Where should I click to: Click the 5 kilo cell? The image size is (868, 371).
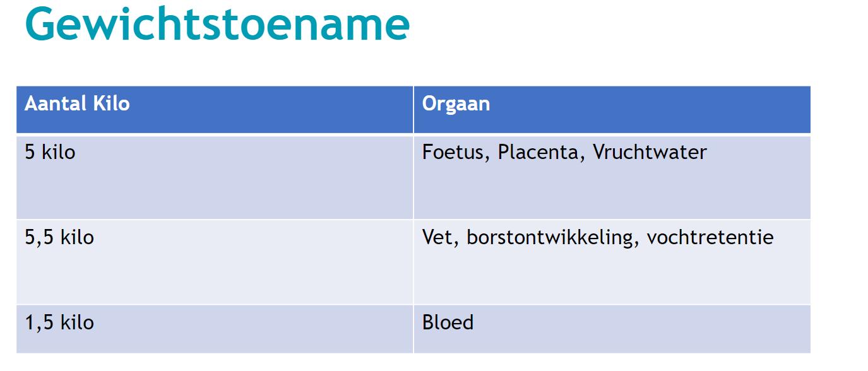tap(215, 177)
